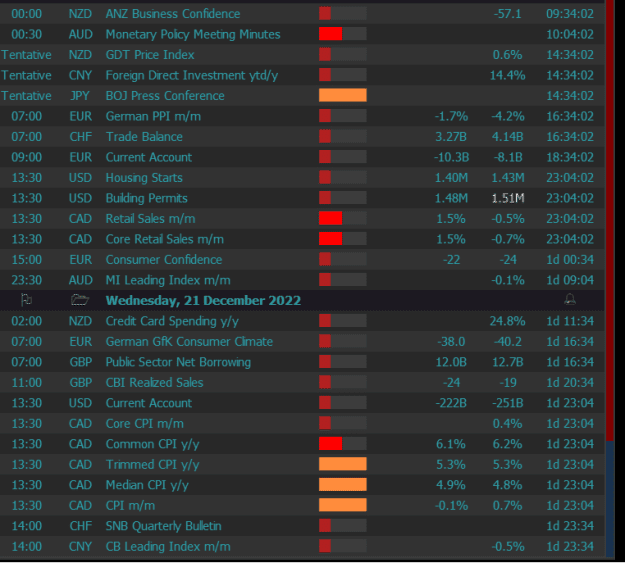The width and height of the screenshot is (625, 563).
Task: Select Trimmed CPI y/y event
Action: tap(152, 465)
